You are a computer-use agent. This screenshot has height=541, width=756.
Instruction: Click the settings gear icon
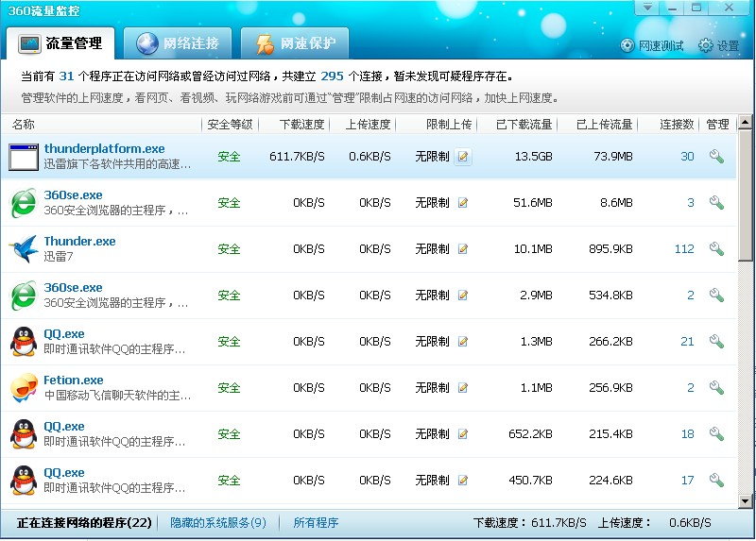pyautogui.click(x=705, y=45)
